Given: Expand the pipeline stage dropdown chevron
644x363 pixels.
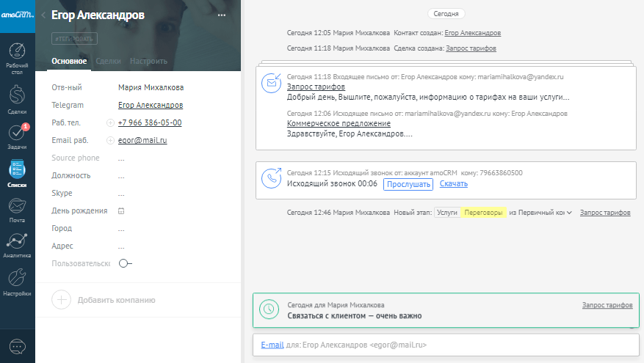Looking at the screenshot, I should tap(569, 213).
